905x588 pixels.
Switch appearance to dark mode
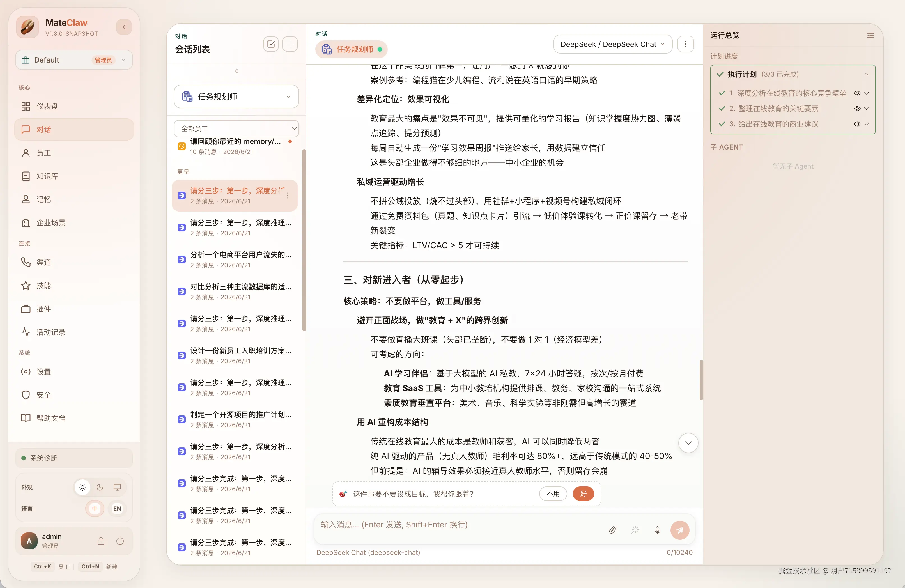coord(100,487)
